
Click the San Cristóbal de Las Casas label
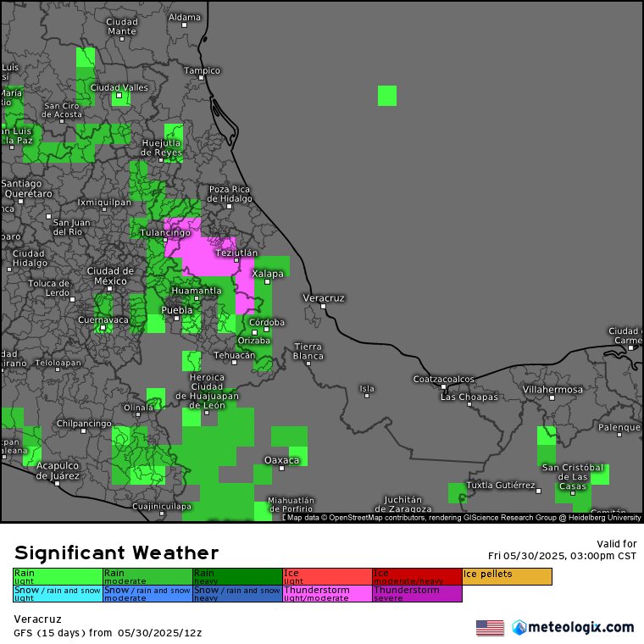coord(573,476)
